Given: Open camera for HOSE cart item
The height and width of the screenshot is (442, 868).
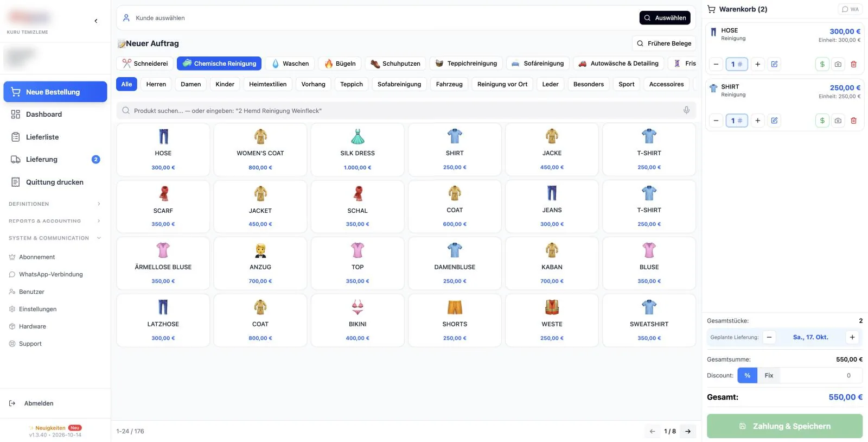Looking at the screenshot, I should [x=838, y=64].
